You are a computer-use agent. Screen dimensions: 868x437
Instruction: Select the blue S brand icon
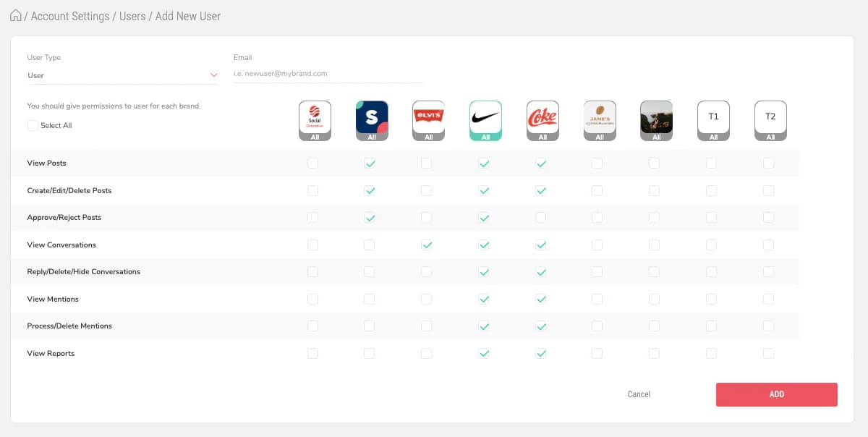tap(372, 121)
